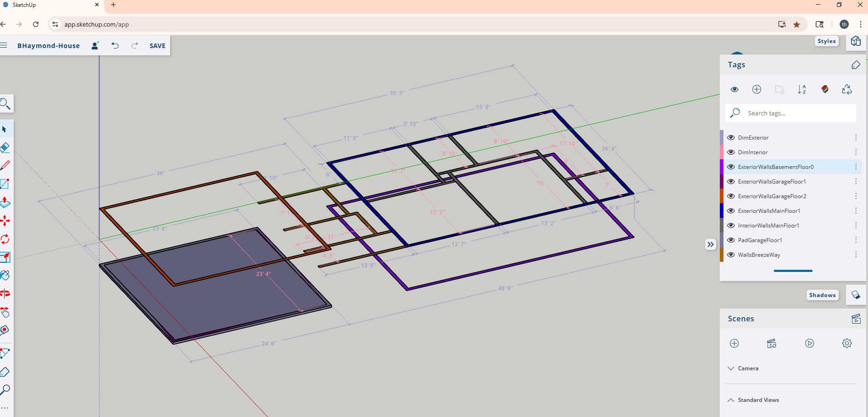This screenshot has height=417, width=868.
Task: Toggle InteriorWallsMainFloor1 eye icon
Action: point(731,225)
